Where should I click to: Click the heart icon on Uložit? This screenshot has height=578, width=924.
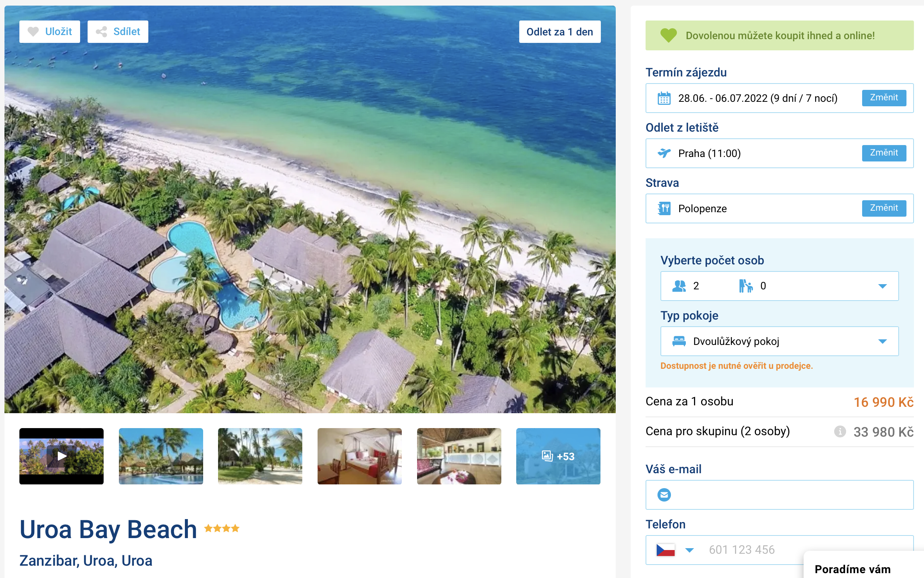(33, 32)
